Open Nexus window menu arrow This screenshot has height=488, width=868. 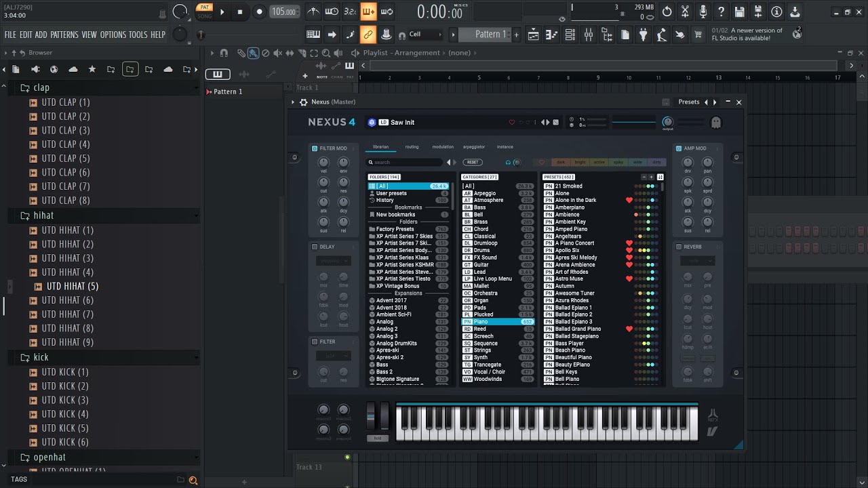point(293,102)
